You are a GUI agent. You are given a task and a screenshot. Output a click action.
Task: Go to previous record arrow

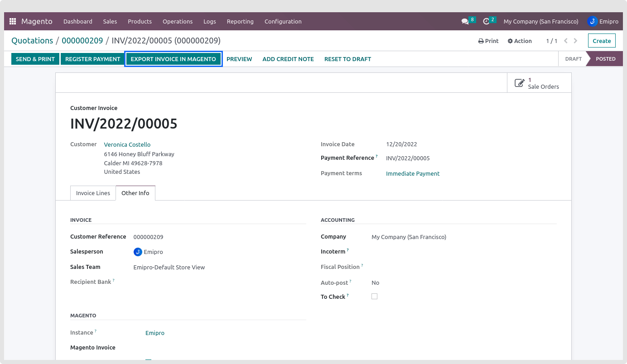566,41
